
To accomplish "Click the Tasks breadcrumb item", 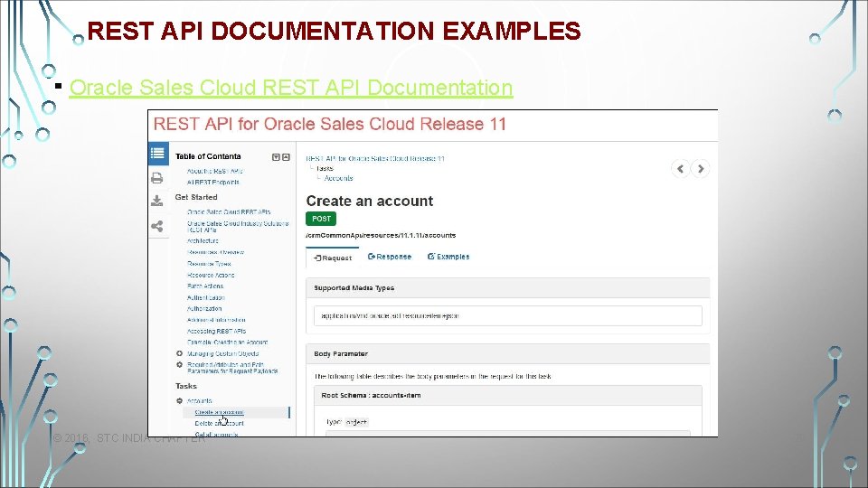I will (325, 168).
